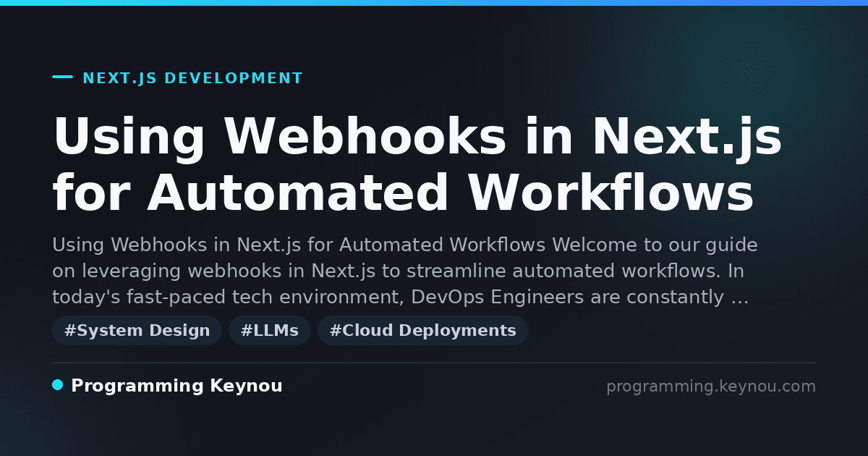Select the #System Design tag
This screenshot has height=456, width=868.
(137, 331)
